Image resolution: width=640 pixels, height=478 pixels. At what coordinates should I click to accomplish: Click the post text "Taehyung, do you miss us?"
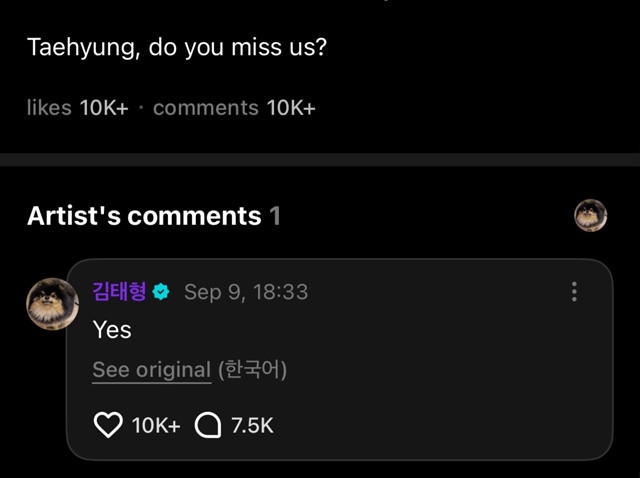[x=176, y=48]
